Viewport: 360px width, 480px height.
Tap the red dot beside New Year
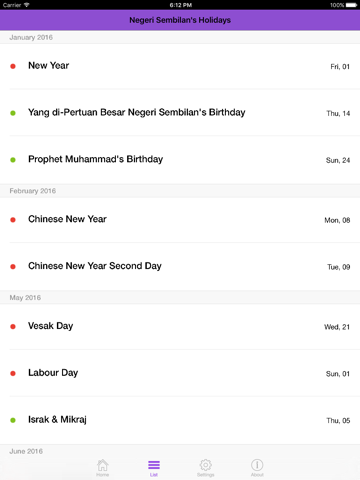13,66
